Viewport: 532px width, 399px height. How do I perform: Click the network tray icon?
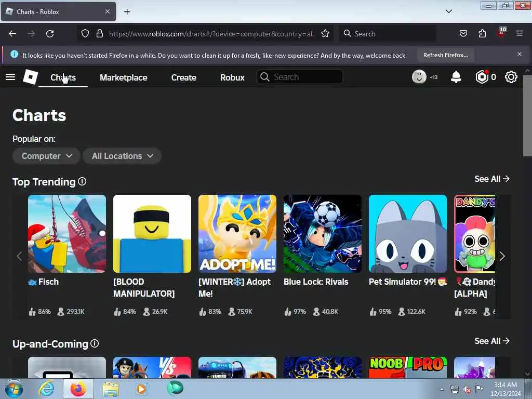coord(454,390)
